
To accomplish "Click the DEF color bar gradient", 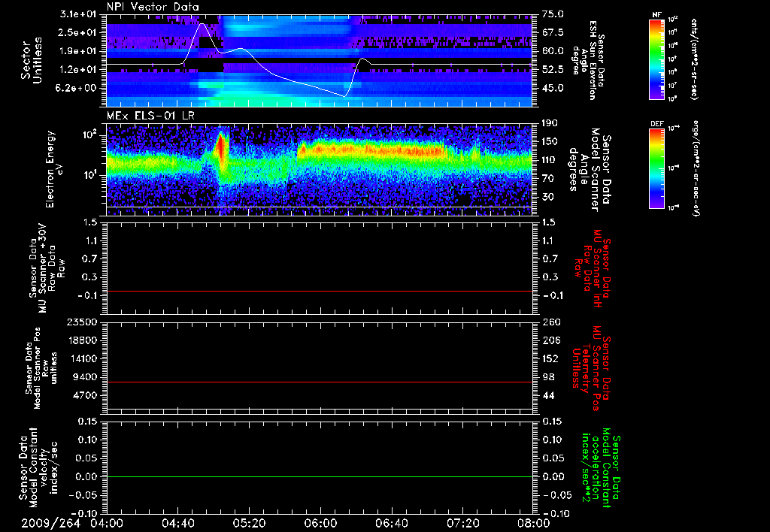I will (656, 168).
